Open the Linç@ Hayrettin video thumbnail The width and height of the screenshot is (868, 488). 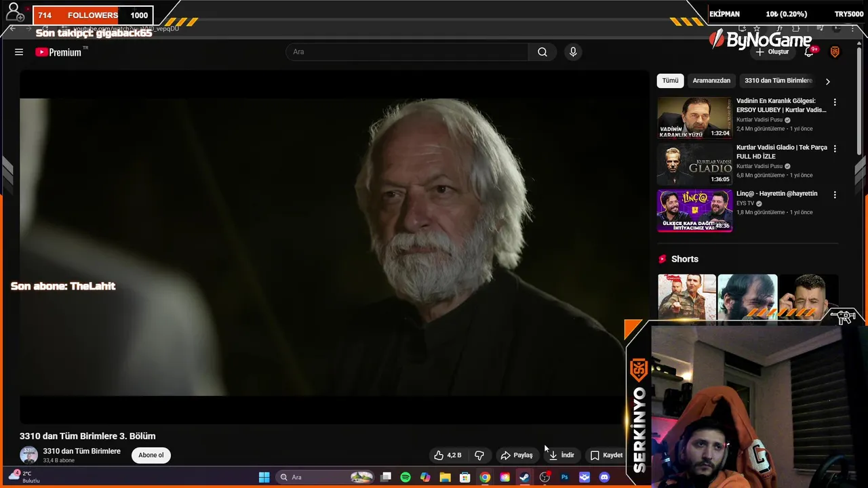click(x=694, y=211)
